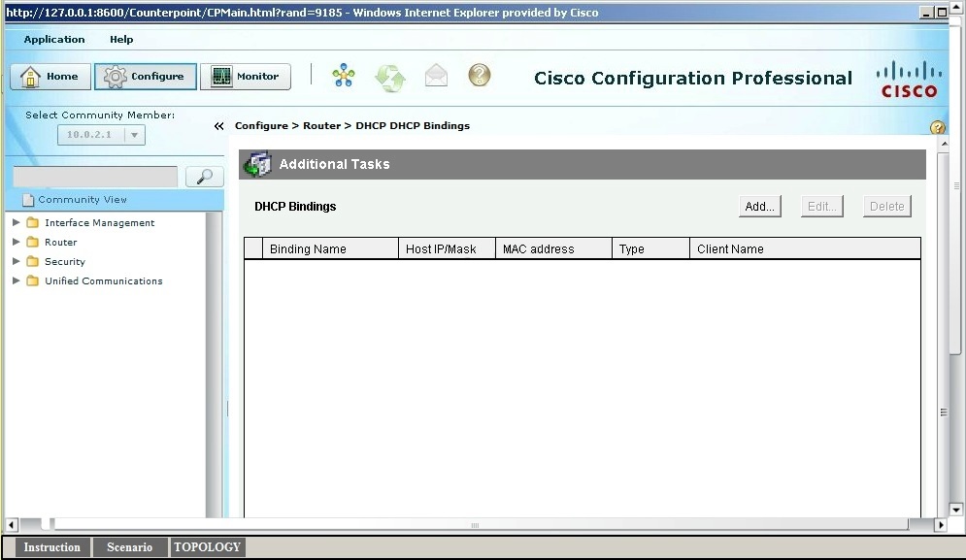Click the Unified Communications folder icon
This screenshot has height=560, width=966.
click(33, 280)
